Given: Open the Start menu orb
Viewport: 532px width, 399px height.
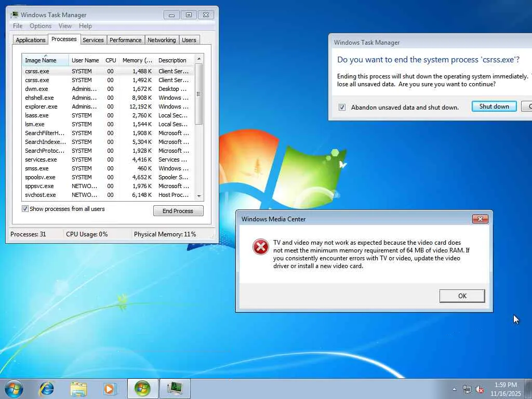Looking at the screenshot, I should point(14,389).
